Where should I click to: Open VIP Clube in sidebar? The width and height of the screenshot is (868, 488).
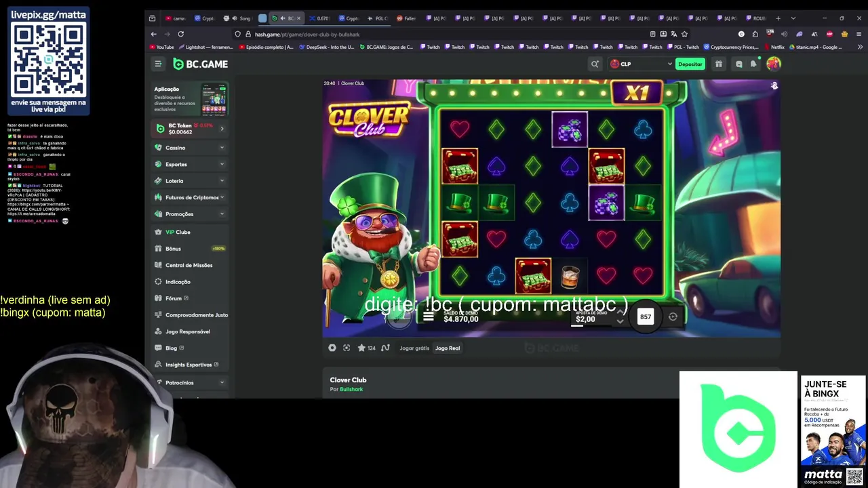(191, 232)
